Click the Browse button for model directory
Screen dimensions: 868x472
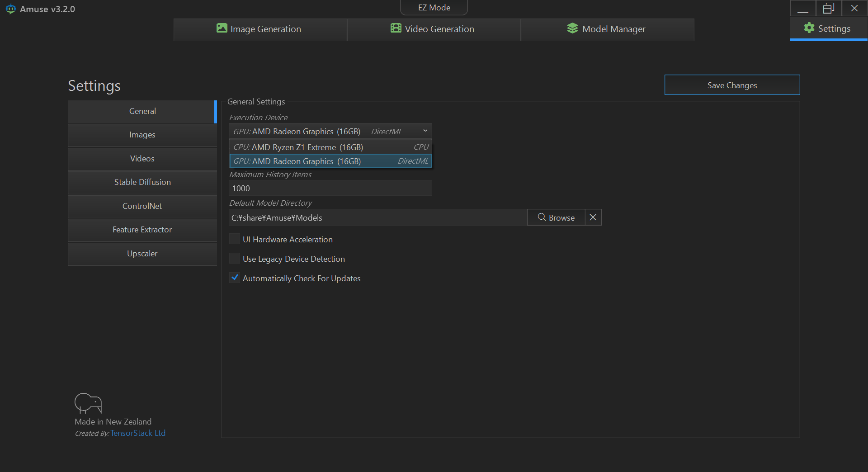556,217
